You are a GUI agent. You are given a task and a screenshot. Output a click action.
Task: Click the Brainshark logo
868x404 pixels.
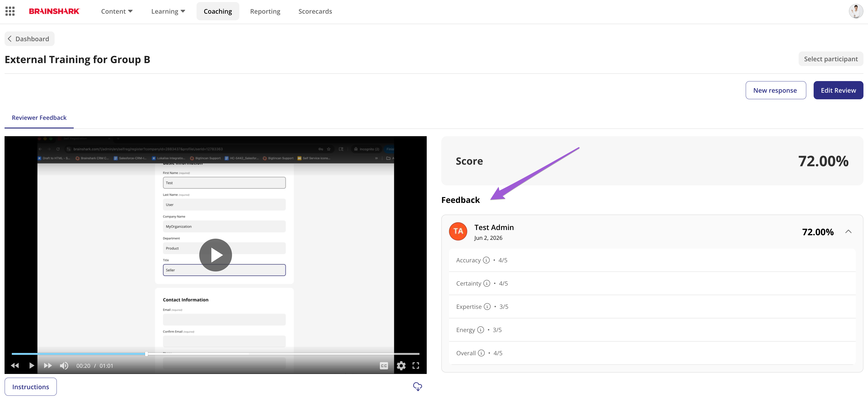tap(54, 11)
